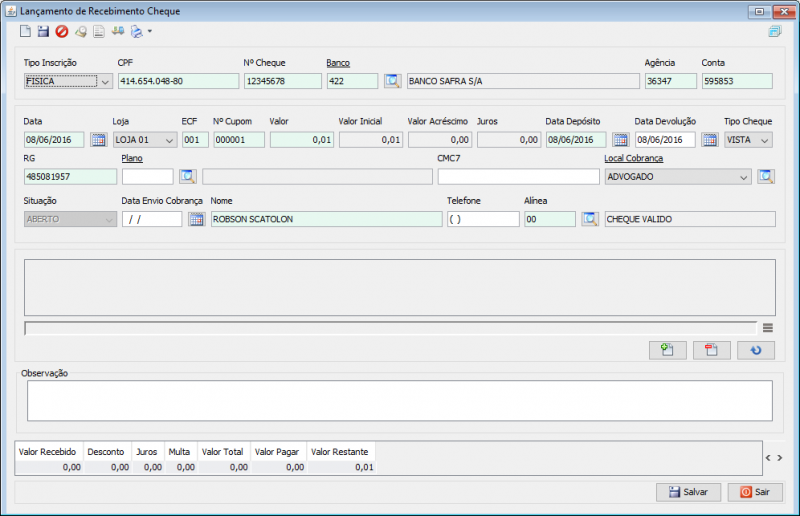Click the cascade windows icon at top right

tap(774, 31)
